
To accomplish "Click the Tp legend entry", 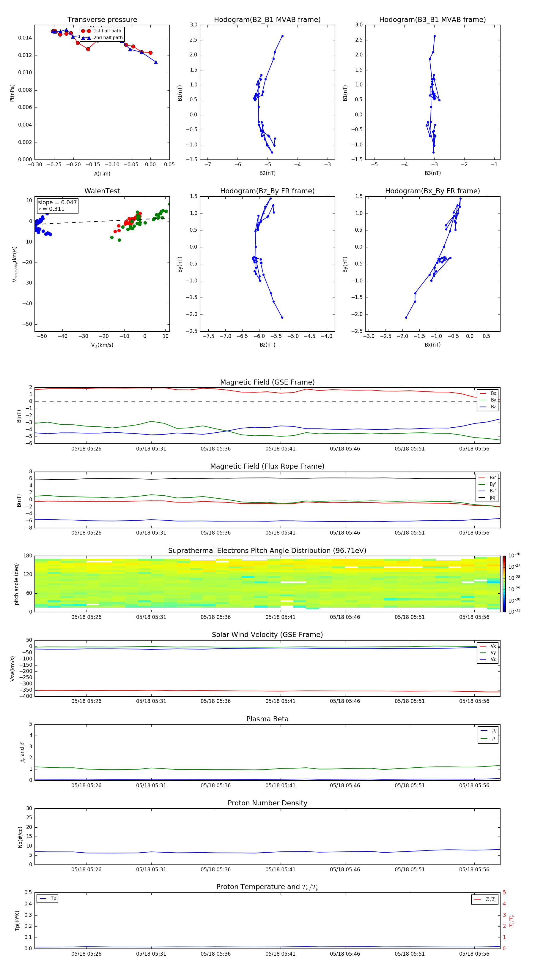I will (48, 899).
